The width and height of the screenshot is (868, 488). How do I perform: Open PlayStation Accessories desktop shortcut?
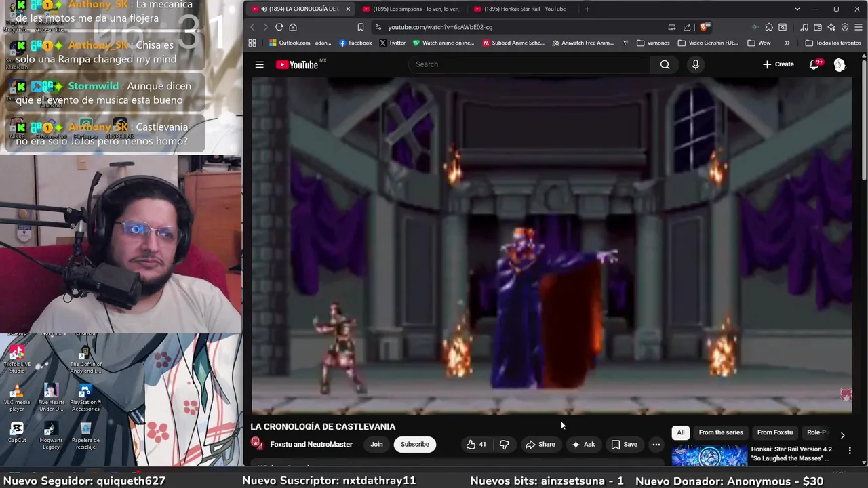pyautogui.click(x=85, y=398)
